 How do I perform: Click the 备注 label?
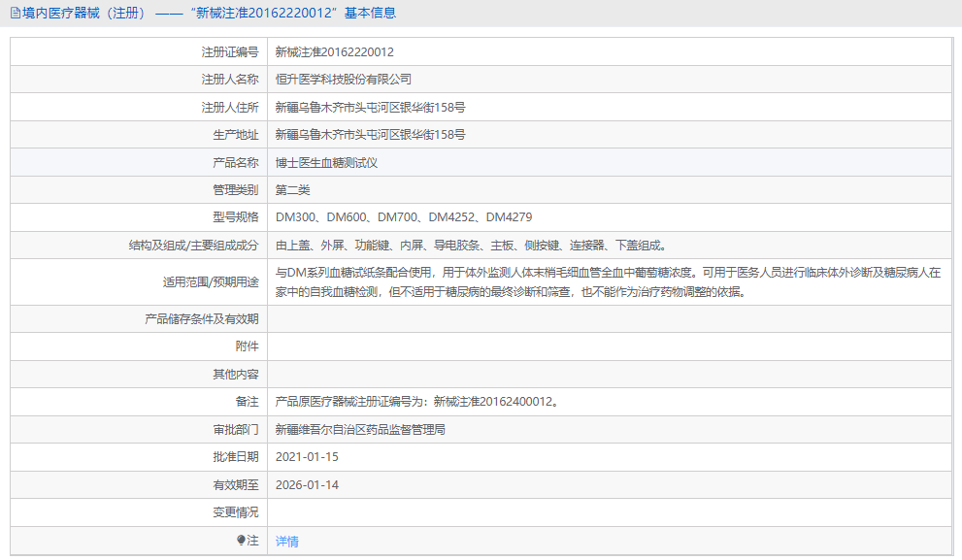click(x=248, y=402)
